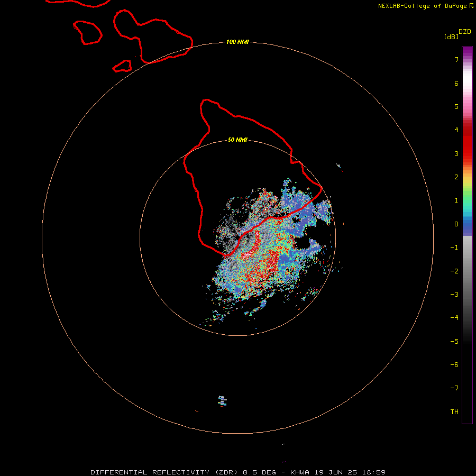Click the TH threshold label on scale

pyautogui.click(x=454, y=412)
